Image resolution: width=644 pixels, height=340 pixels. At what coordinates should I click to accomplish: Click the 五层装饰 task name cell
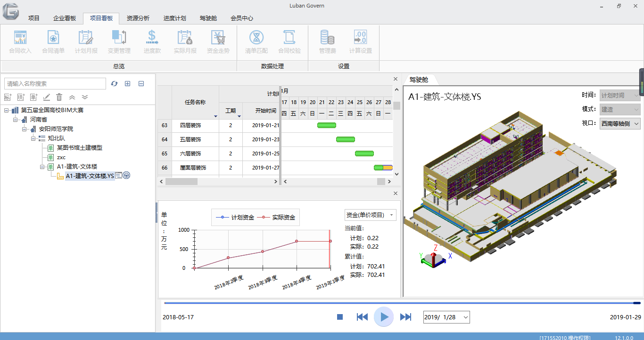point(195,140)
